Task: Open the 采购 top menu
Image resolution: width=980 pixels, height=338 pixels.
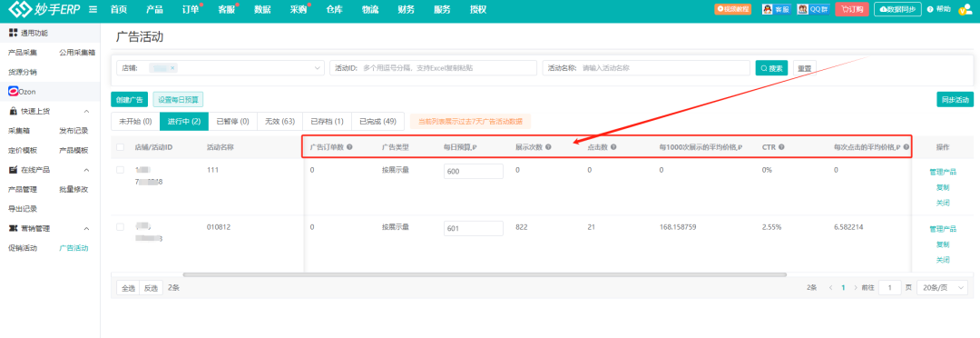Action: click(299, 9)
